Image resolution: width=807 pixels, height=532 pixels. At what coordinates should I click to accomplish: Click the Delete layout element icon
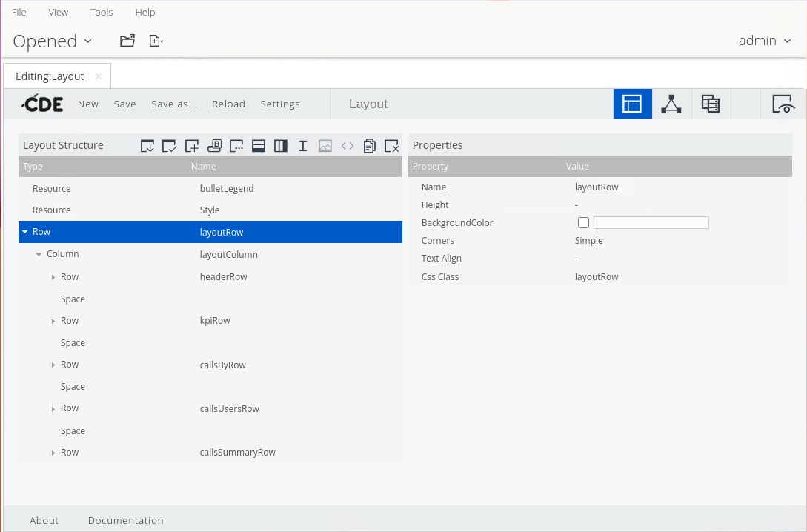[392, 146]
